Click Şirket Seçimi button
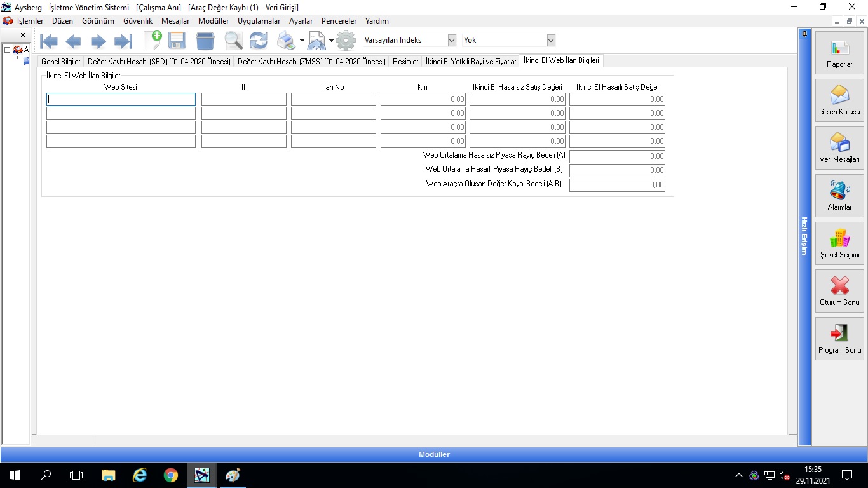This screenshot has height=488, width=868. click(839, 243)
